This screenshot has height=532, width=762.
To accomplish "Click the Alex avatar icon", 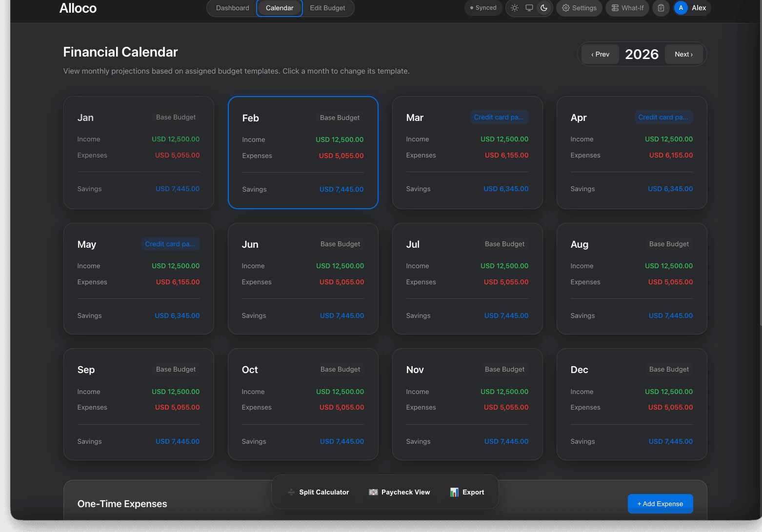I will 681,8.
